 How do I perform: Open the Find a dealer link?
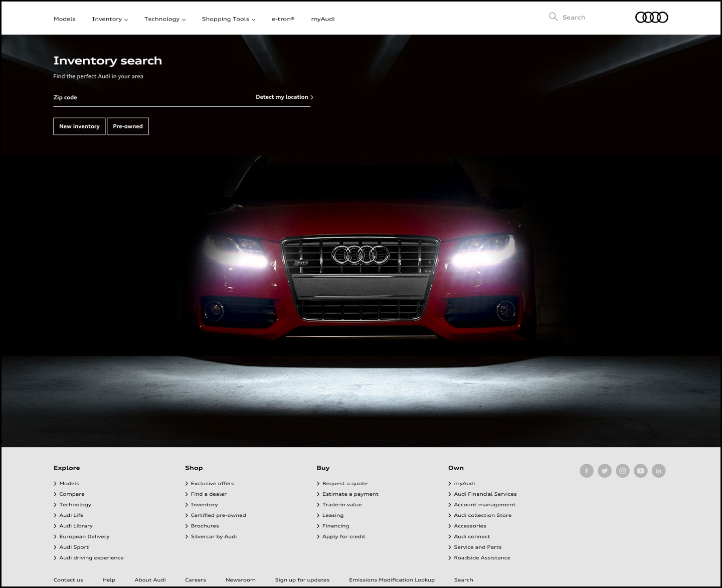[209, 494]
